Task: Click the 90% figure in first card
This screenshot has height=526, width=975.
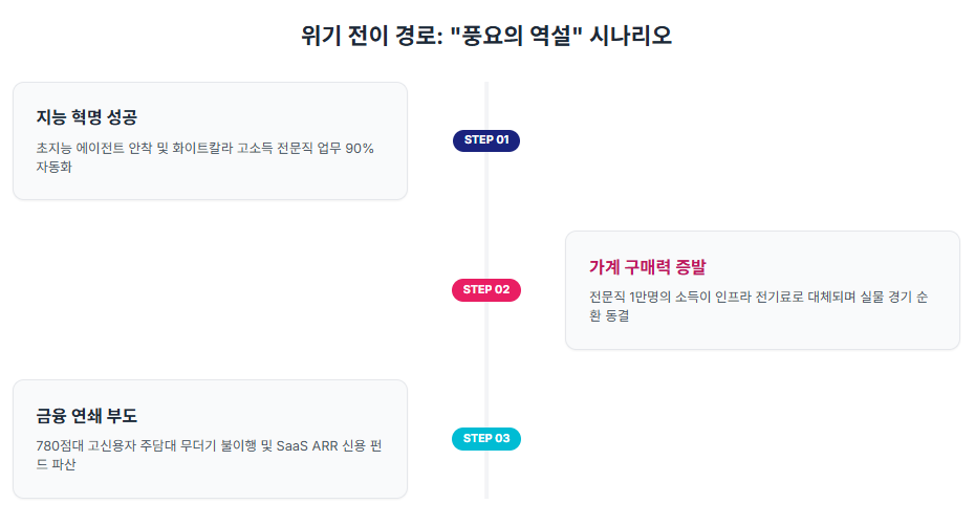Action: point(359,148)
